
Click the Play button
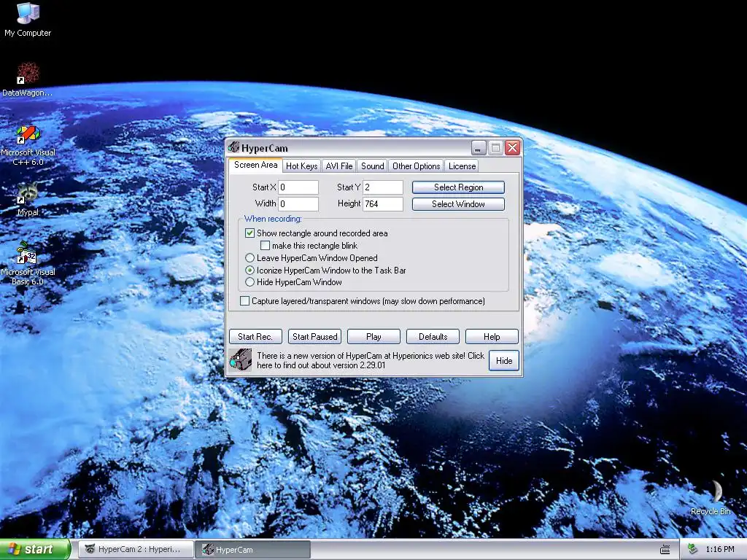pyautogui.click(x=373, y=337)
